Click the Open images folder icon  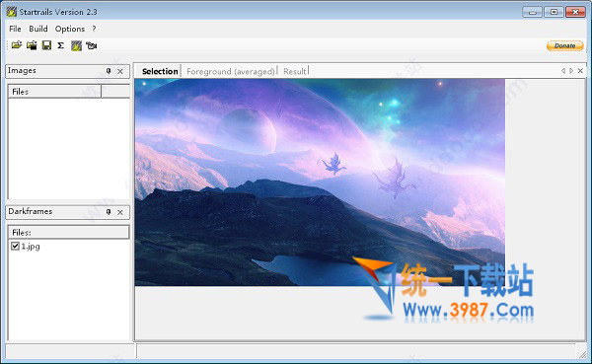pyautogui.click(x=17, y=45)
